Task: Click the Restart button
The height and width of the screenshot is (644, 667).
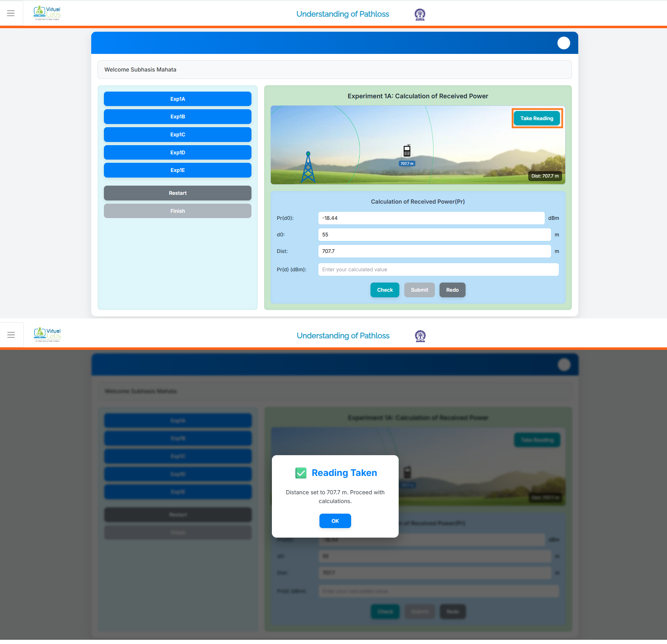Action: tap(177, 193)
